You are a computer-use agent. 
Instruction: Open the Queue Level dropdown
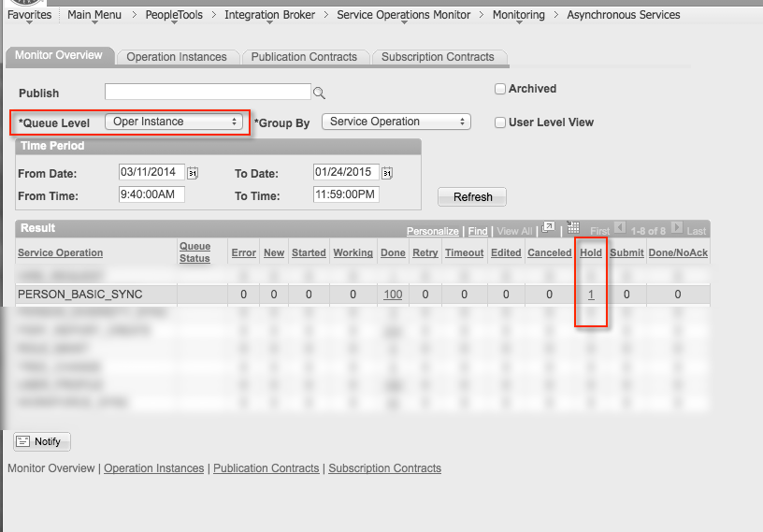point(174,122)
